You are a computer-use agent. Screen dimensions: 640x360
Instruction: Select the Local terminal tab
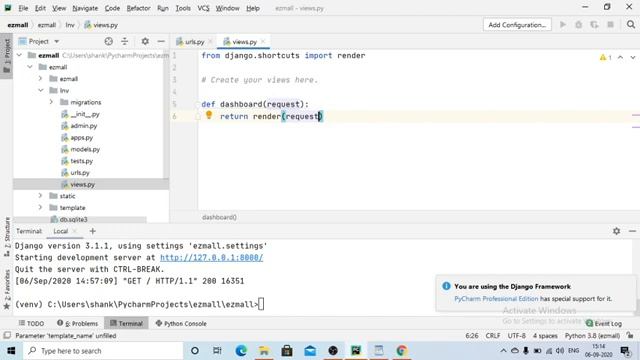tap(60, 231)
